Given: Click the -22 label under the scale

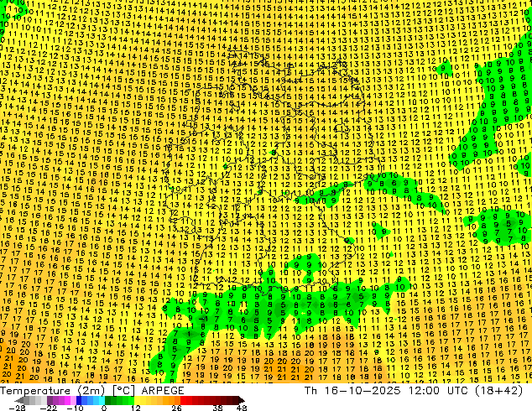Looking at the screenshot, I should click(x=49, y=408).
